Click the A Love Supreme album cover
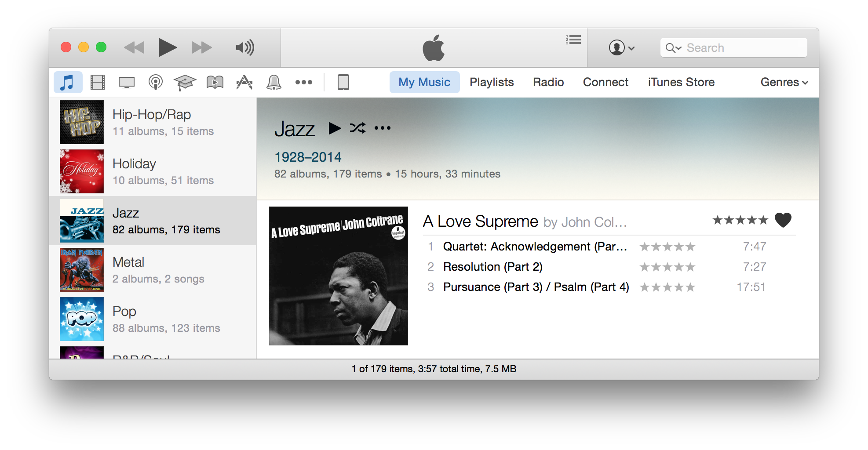The image size is (868, 450). (x=339, y=276)
